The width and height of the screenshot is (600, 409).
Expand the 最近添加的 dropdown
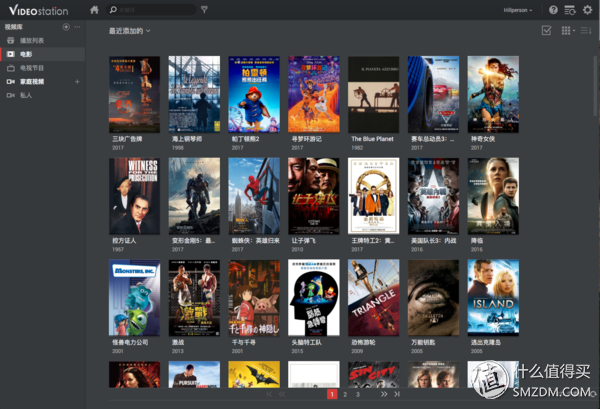(x=131, y=31)
